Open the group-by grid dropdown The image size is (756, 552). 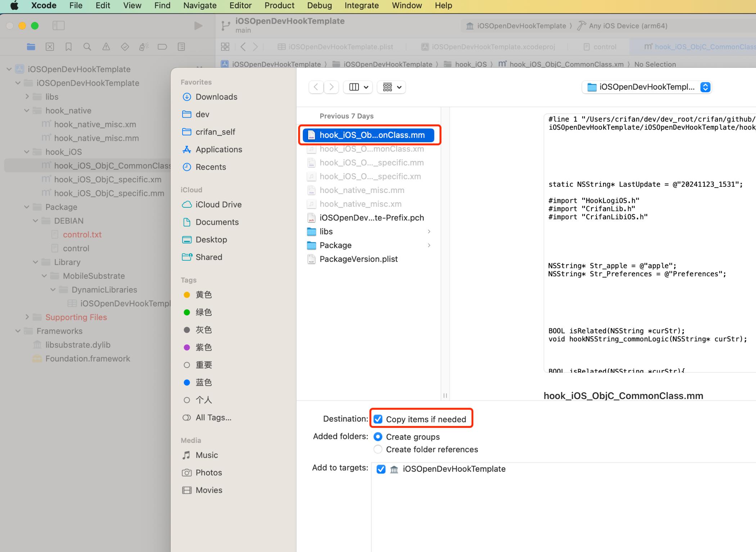[x=391, y=87]
